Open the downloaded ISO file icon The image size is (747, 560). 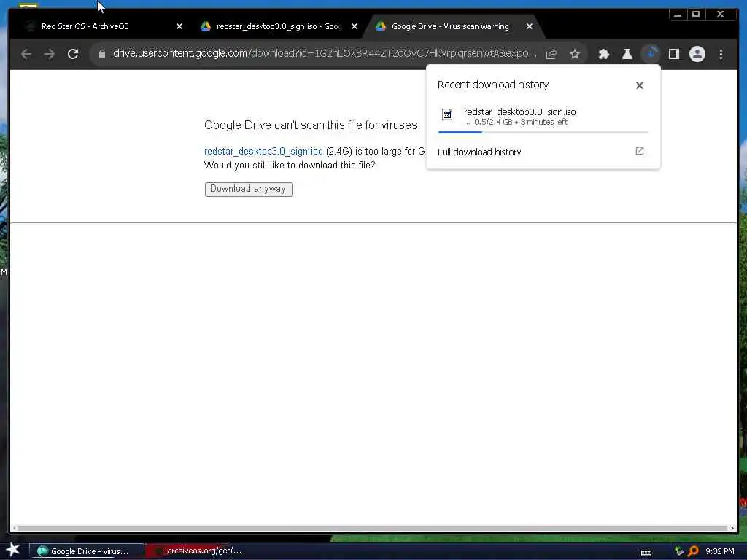pos(447,114)
